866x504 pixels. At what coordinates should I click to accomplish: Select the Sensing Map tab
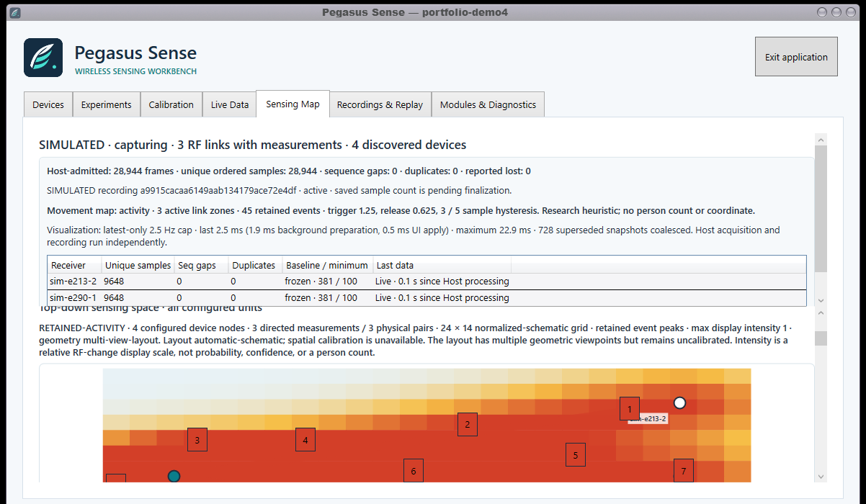(293, 104)
